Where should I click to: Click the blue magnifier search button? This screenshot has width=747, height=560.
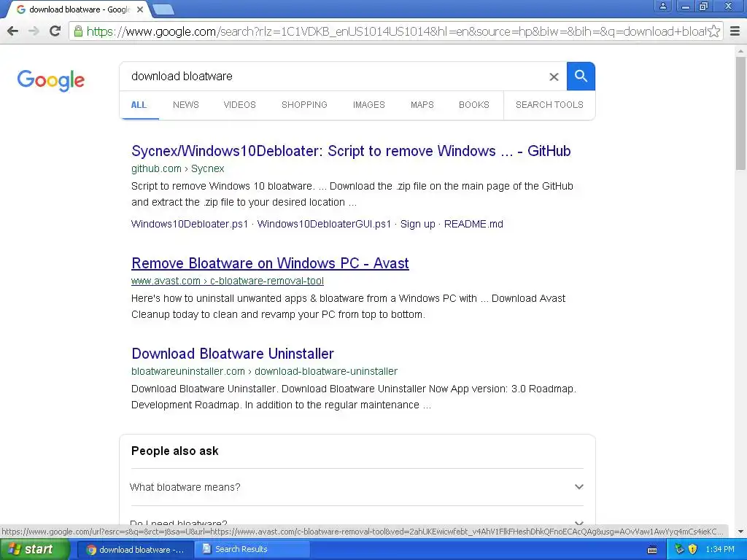pyautogui.click(x=581, y=76)
